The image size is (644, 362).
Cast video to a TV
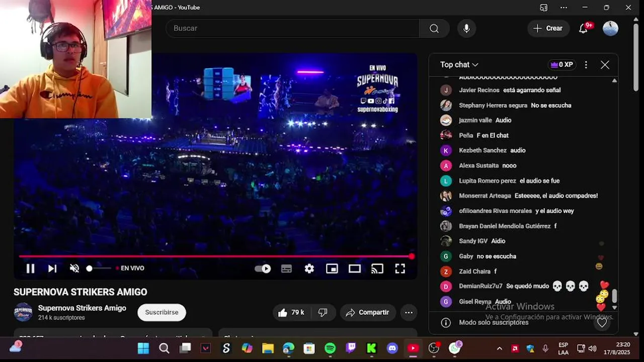tap(377, 268)
